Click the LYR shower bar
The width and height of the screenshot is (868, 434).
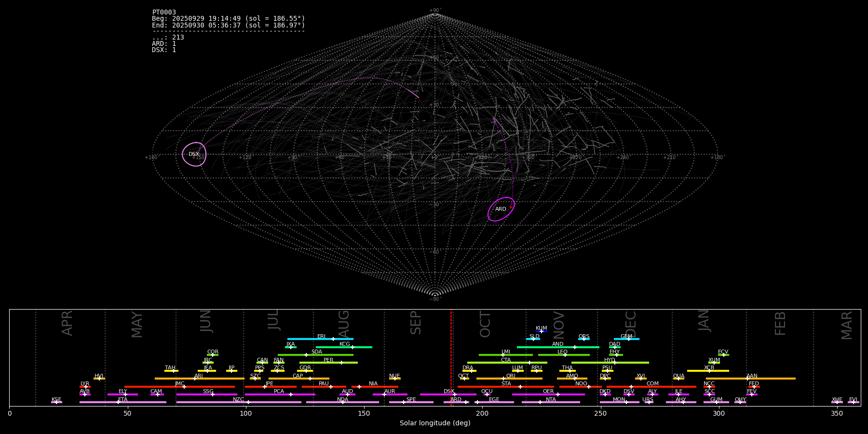coord(85,387)
